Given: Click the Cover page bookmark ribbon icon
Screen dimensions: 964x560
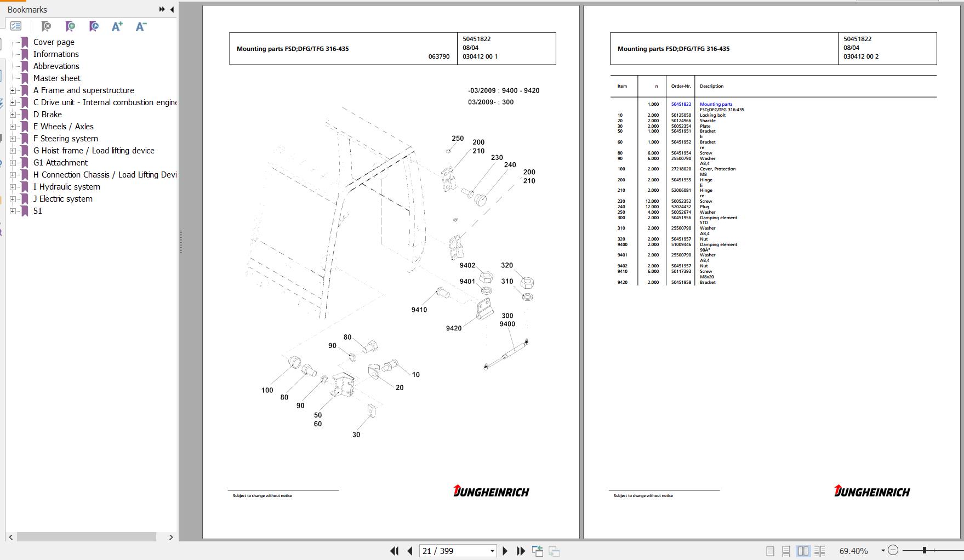Looking at the screenshot, I should coord(24,42).
